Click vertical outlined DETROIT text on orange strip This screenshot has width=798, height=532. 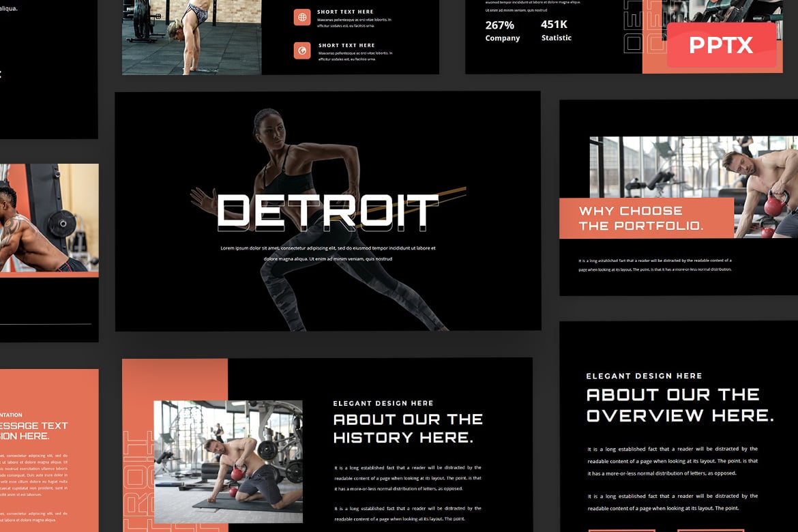(138, 481)
